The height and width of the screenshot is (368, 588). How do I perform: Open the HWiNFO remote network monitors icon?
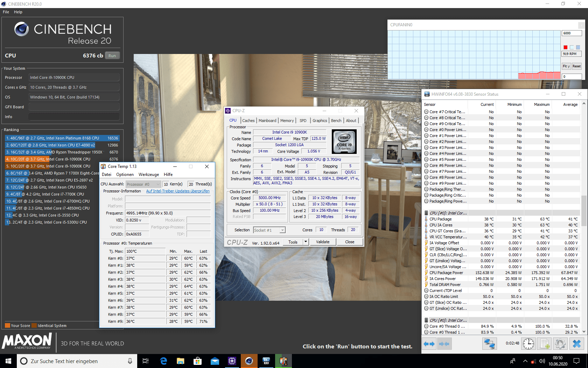click(x=489, y=344)
